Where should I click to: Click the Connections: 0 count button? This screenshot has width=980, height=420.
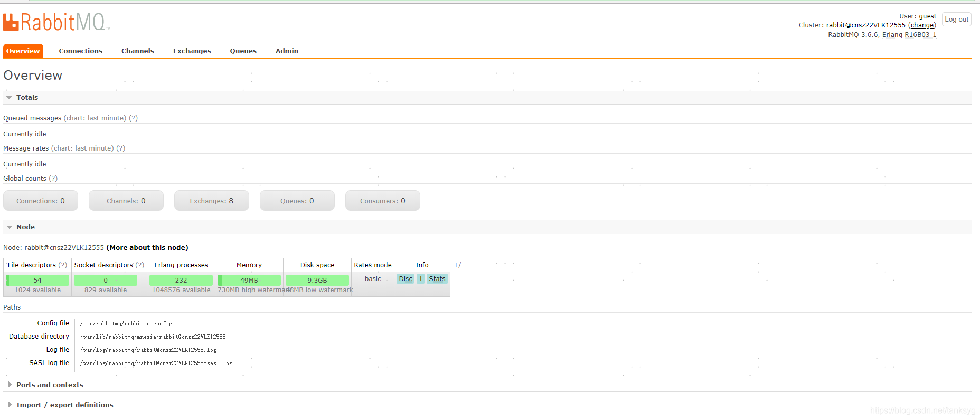point(41,201)
